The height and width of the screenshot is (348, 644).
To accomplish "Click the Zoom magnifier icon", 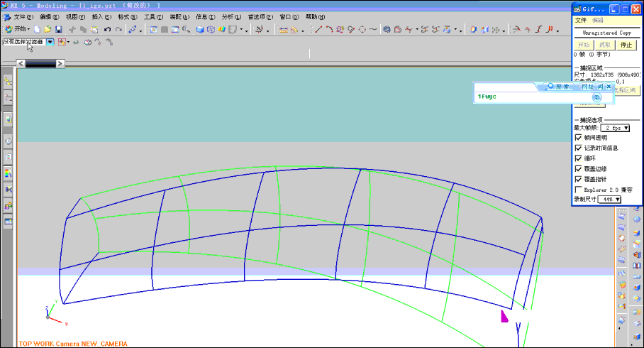I will pos(187,29).
